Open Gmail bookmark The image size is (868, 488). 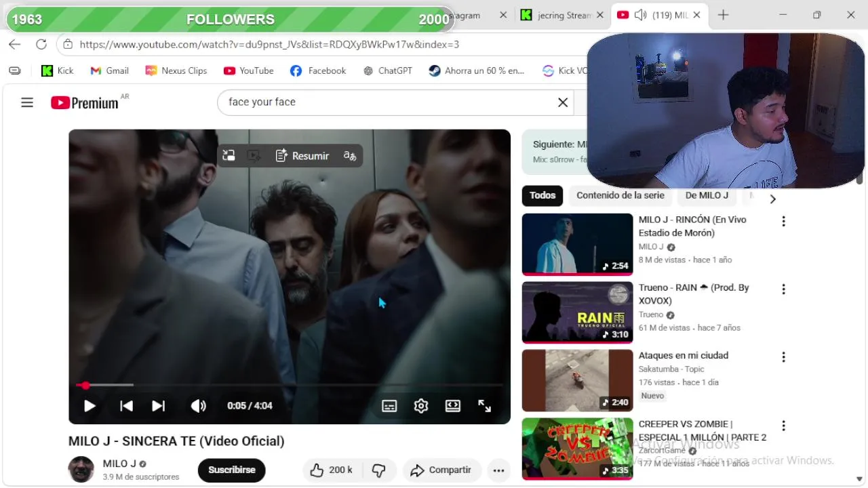pyautogui.click(x=110, y=70)
